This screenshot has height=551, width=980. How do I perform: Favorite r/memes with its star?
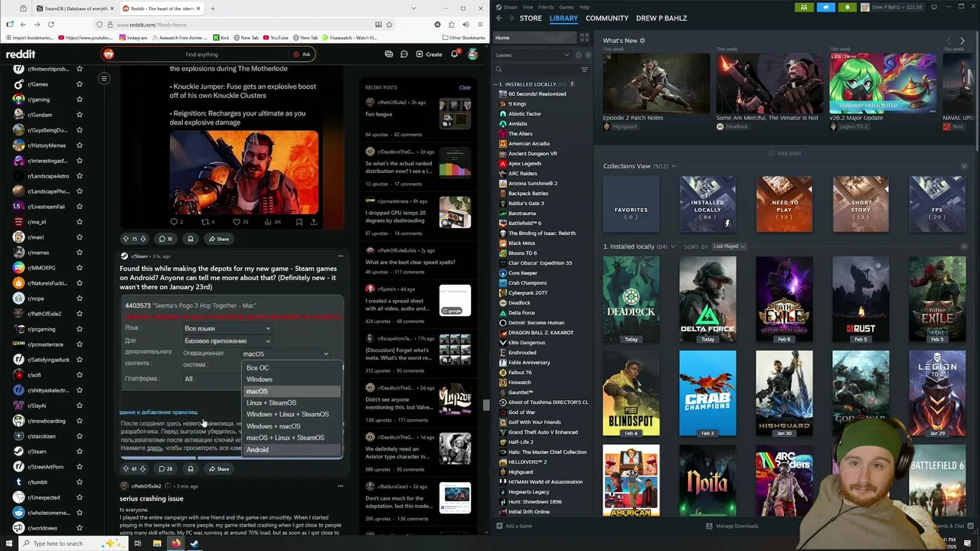(80, 253)
